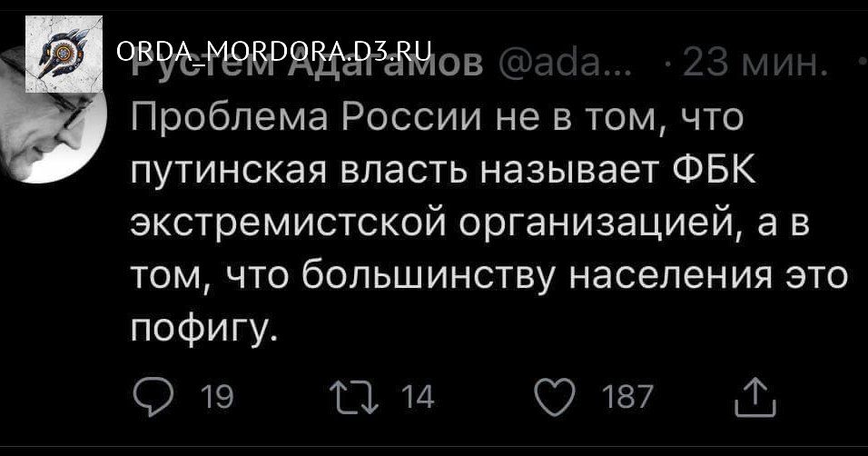Click the reply speech bubble icon

coord(151,396)
